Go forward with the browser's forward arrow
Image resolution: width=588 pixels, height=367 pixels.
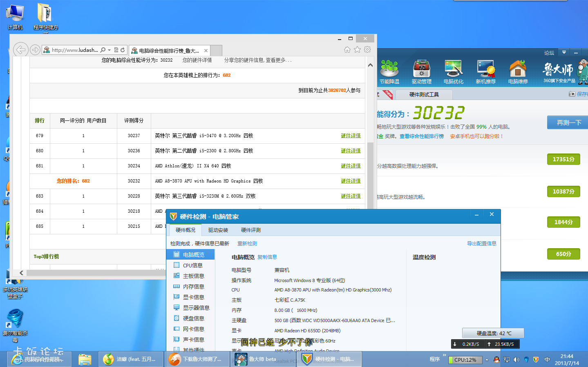[x=35, y=50]
